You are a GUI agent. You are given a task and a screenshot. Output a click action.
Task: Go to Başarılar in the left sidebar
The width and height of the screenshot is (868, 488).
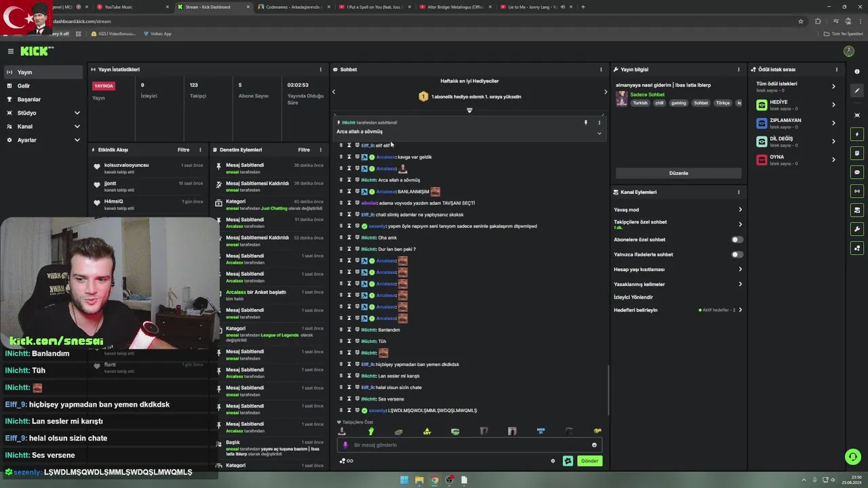(x=43, y=99)
